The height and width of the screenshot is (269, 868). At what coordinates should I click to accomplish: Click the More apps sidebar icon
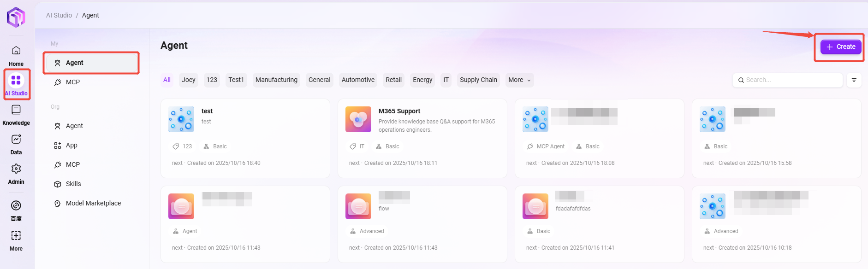(16, 236)
